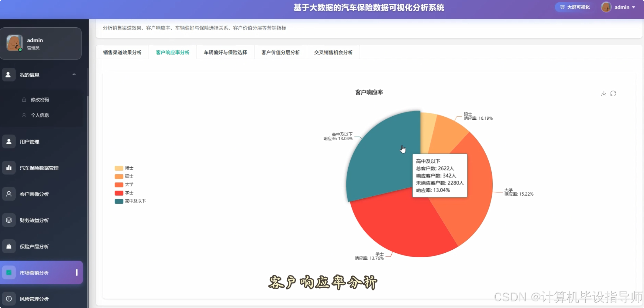Collapse the 我的信息 submenu
The image size is (644, 308).
click(74, 74)
